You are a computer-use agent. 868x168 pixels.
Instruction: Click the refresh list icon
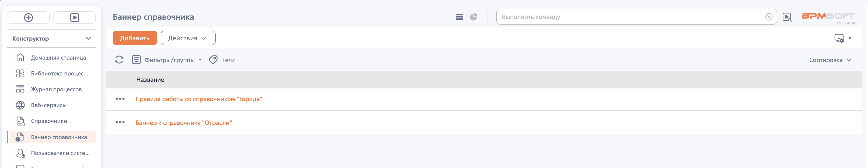[119, 60]
